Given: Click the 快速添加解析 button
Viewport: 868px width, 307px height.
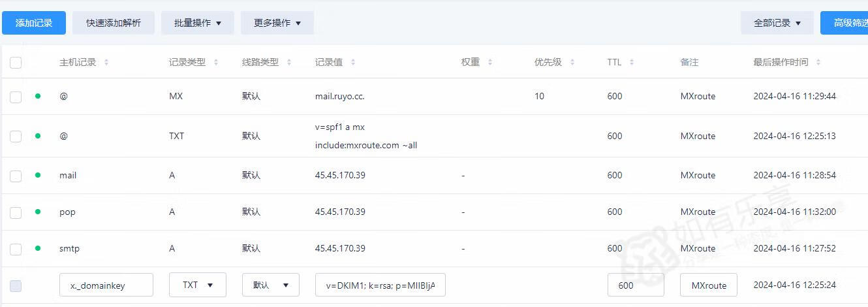Looking at the screenshot, I should click(x=114, y=23).
